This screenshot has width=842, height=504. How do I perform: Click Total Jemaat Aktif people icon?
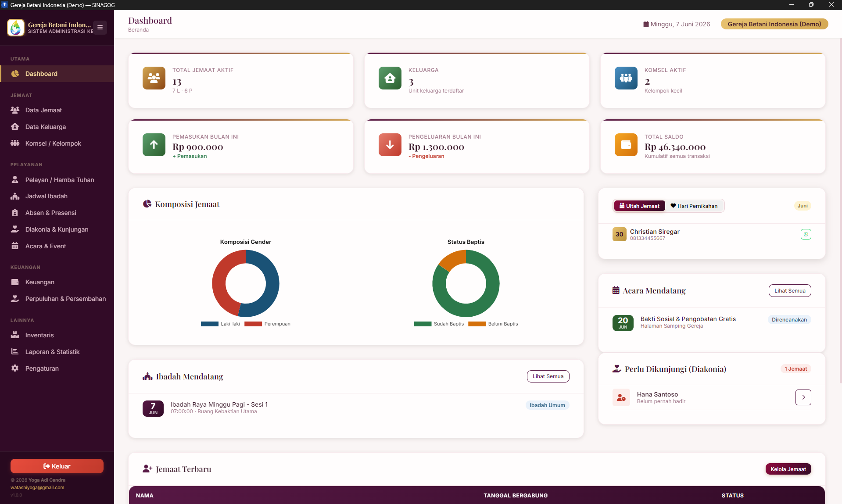click(x=154, y=78)
